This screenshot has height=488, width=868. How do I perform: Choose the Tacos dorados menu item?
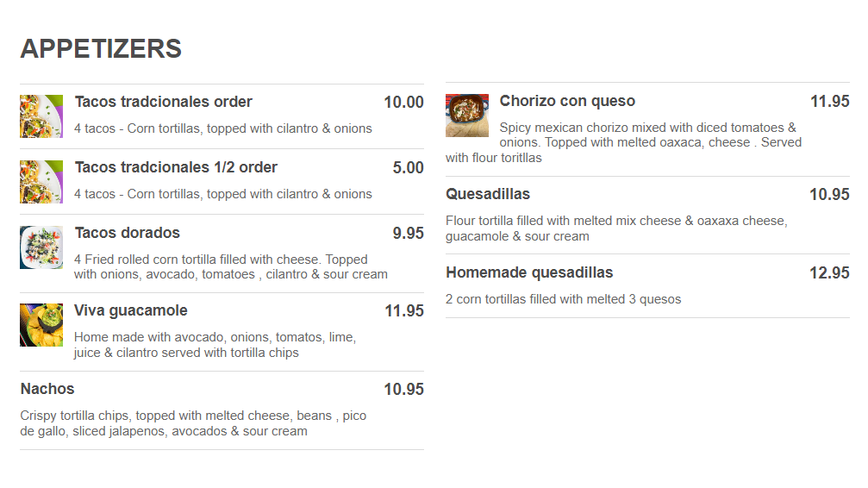pos(128,233)
